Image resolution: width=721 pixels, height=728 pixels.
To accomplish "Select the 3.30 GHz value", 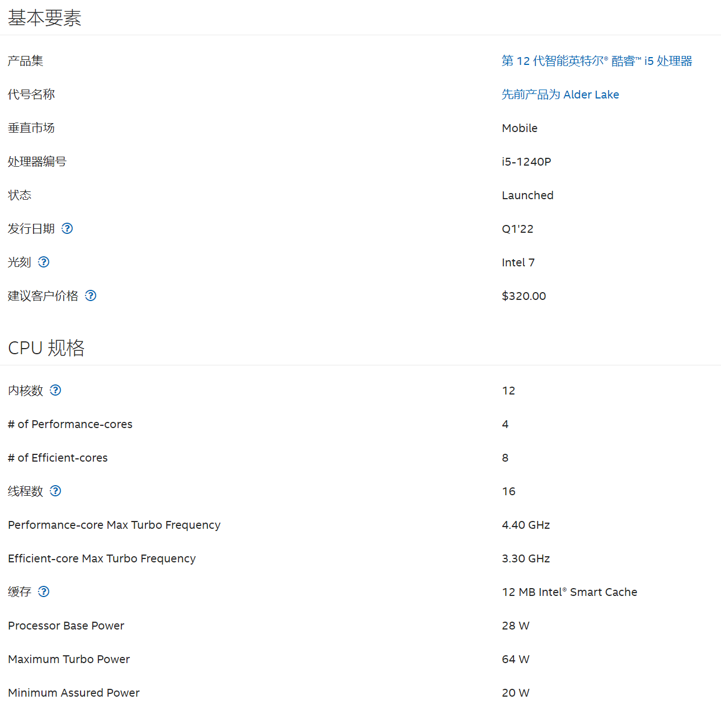I will pos(526,558).
